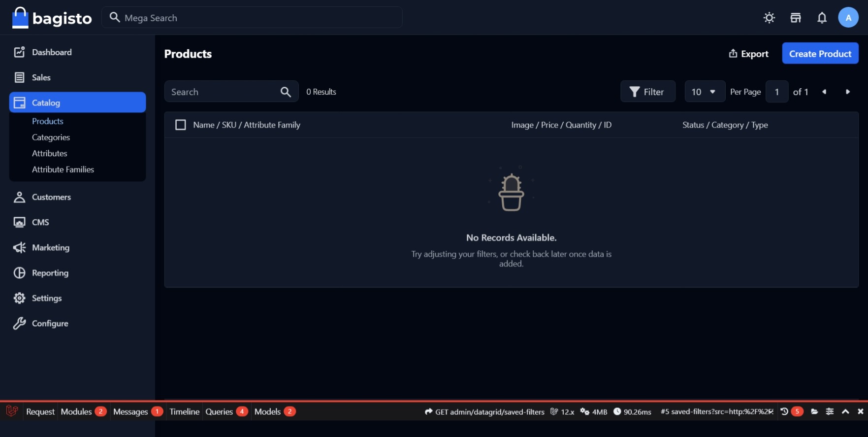This screenshot has width=868, height=437.
Task: Open Categories submenu item
Action: (x=51, y=137)
